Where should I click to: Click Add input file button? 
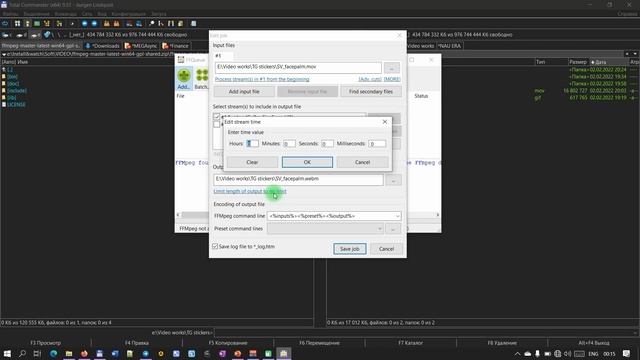point(244,91)
